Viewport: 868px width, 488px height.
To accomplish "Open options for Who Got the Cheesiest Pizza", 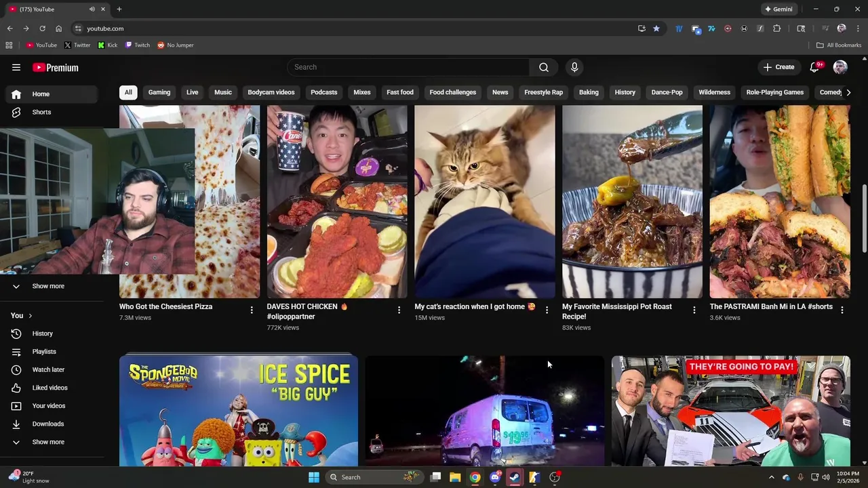I will coord(252,310).
